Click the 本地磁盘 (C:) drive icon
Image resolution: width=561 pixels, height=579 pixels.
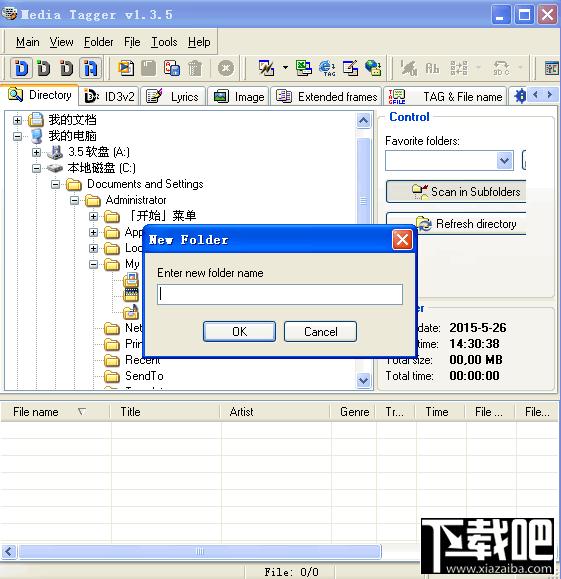[x=55, y=168]
